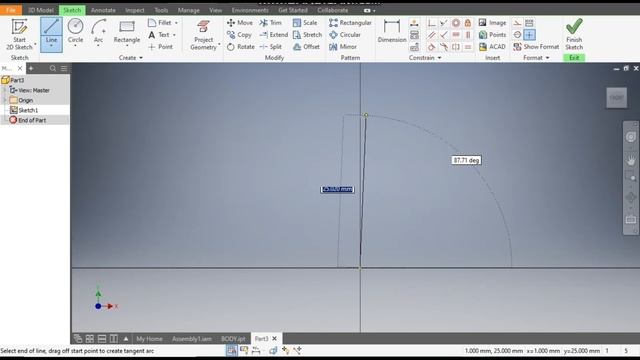Open the Assembly1.iam document tab
The image size is (640, 360).
pos(192,339)
